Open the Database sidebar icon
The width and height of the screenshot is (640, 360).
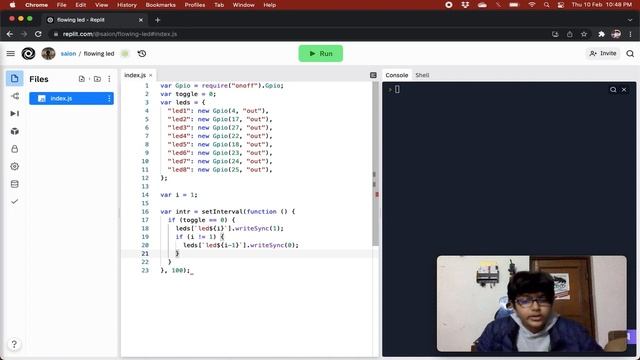pos(15,184)
